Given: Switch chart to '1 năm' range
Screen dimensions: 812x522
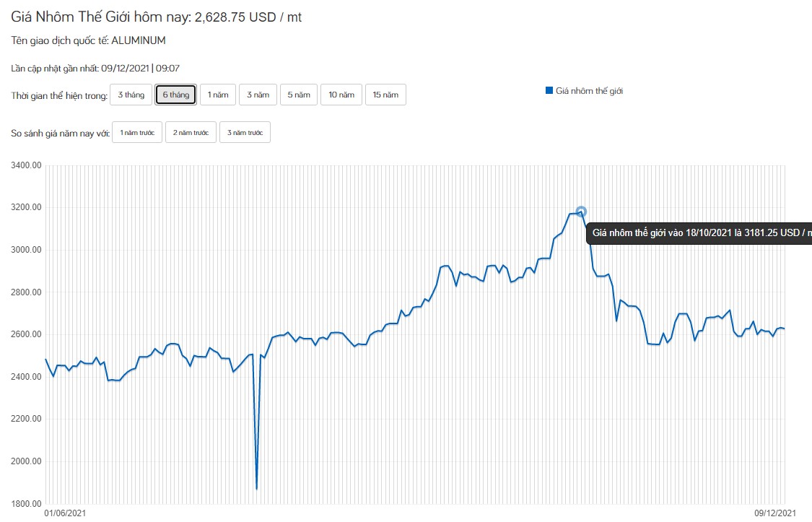Looking at the screenshot, I should click(x=217, y=95).
